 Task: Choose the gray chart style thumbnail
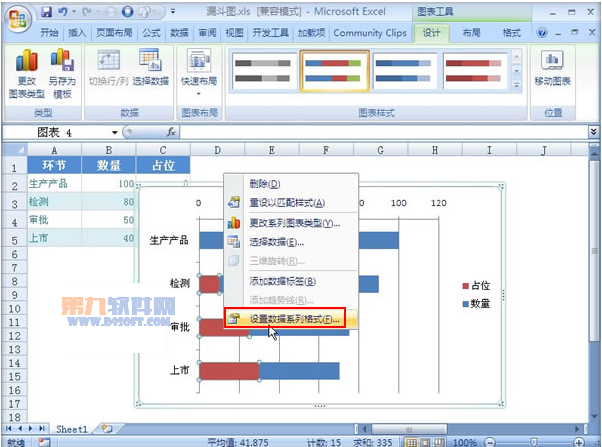coord(263,71)
